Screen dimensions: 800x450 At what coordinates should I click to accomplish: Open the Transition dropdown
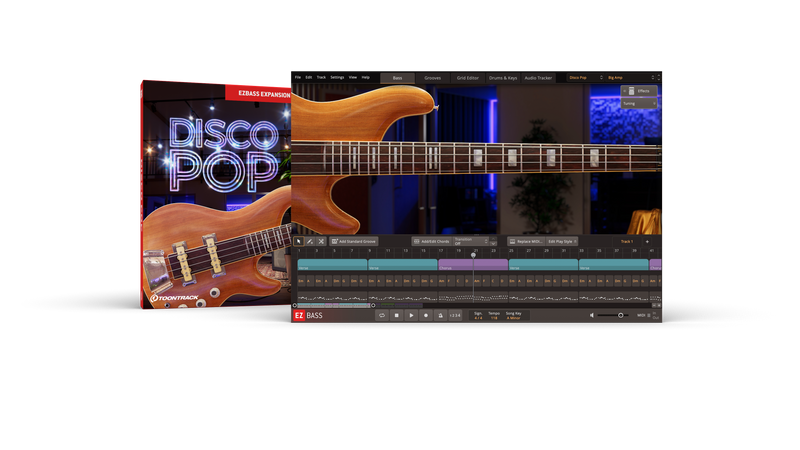(471, 241)
